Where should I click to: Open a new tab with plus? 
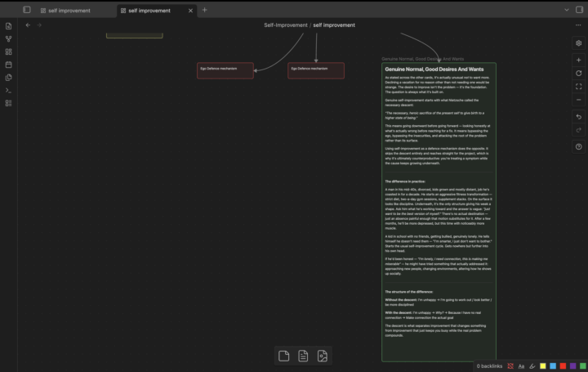[204, 10]
